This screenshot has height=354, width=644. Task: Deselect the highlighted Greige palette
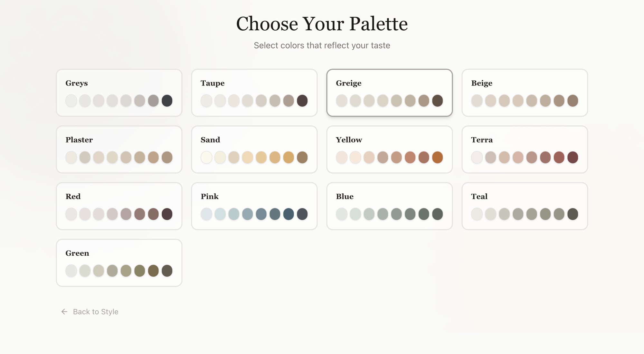point(389,93)
